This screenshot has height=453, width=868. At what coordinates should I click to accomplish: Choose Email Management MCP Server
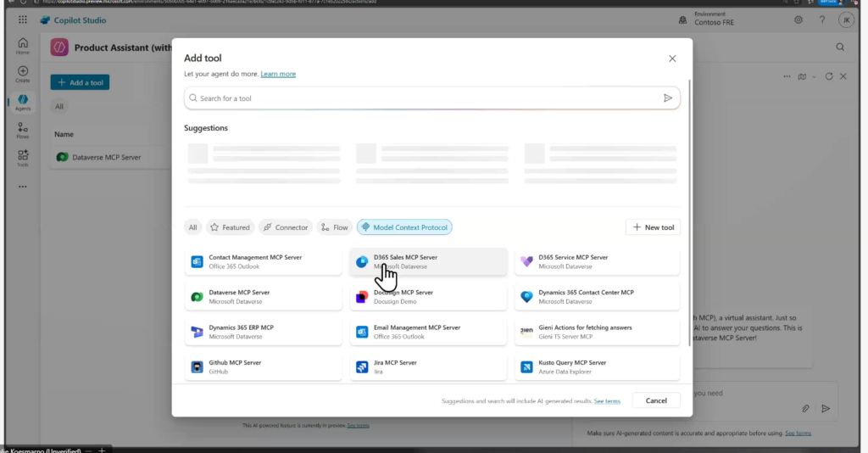point(428,332)
